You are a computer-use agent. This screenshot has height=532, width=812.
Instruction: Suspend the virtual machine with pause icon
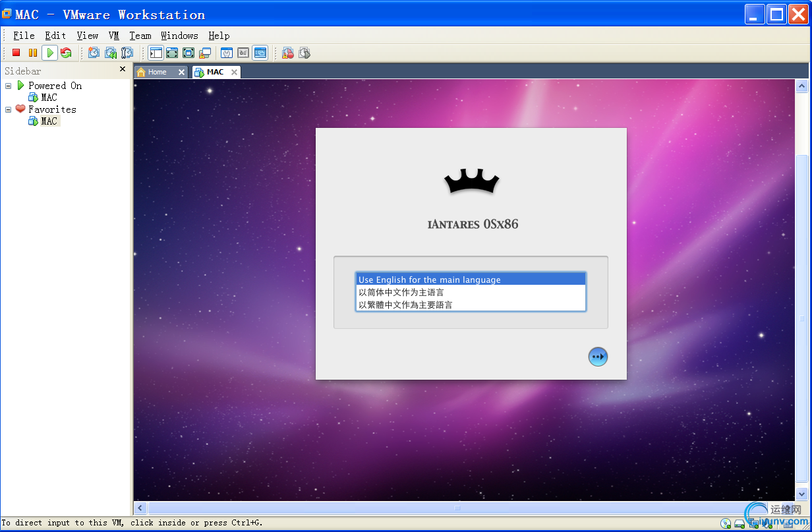tap(32, 53)
